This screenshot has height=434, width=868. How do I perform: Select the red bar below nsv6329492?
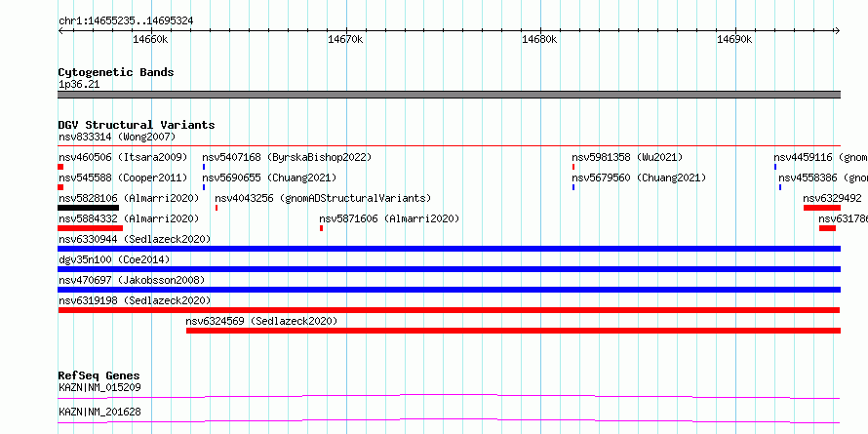[x=822, y=208]
